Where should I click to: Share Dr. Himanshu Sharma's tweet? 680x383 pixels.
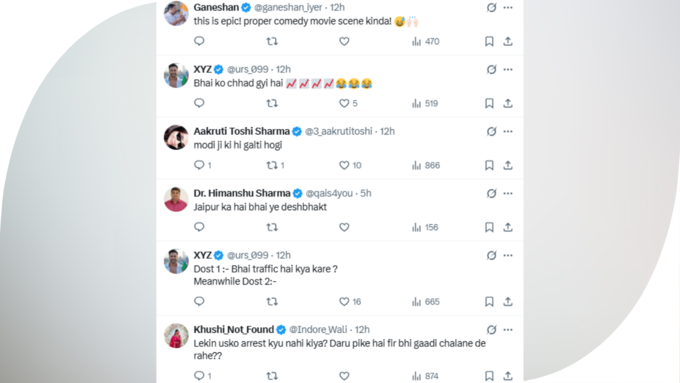coord(508,227)
